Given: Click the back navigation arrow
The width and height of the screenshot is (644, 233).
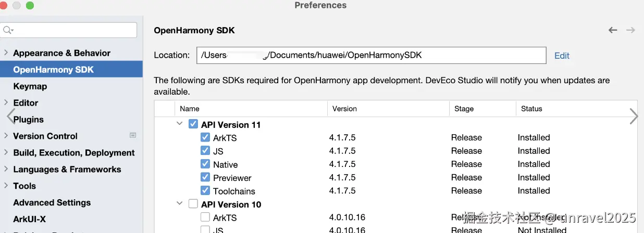Looking at the screenshot, I should tap(613, 30).
